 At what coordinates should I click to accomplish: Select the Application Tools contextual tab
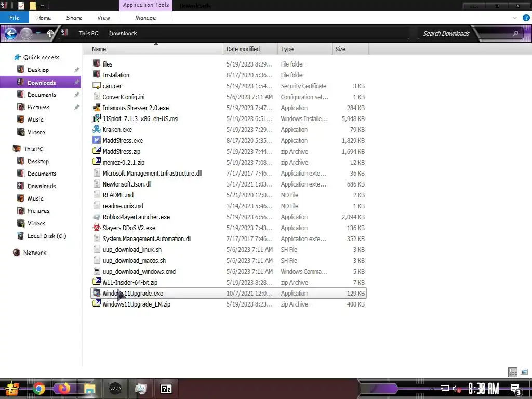pos(146,5)
